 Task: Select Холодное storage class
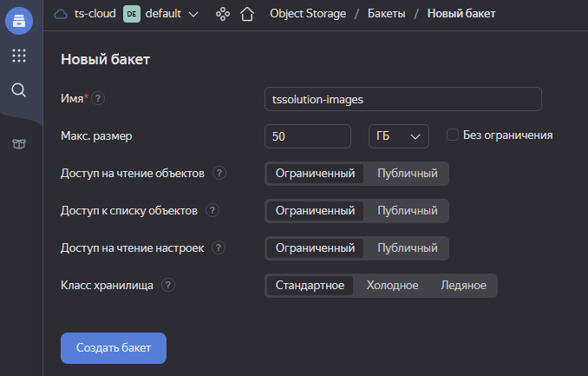(392, 285)
